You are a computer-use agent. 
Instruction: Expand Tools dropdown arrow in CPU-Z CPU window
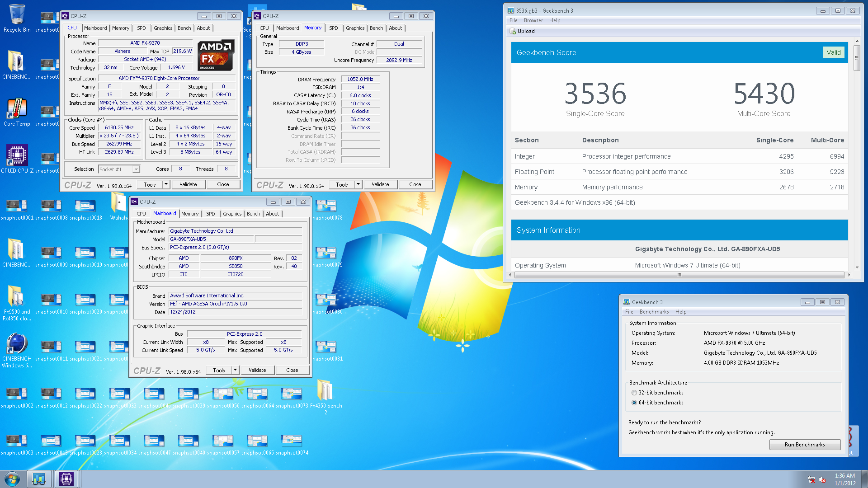[166, 184]
